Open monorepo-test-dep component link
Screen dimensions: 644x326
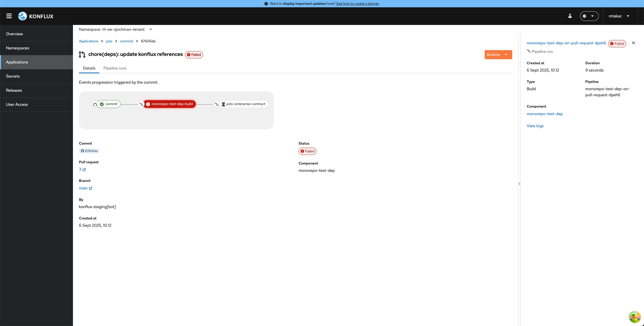545,114
